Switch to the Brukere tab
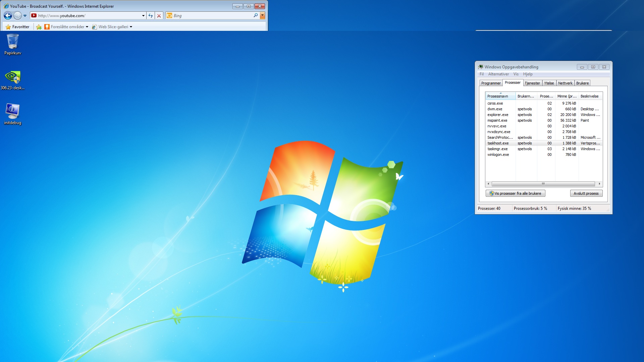 coord(582,83)
